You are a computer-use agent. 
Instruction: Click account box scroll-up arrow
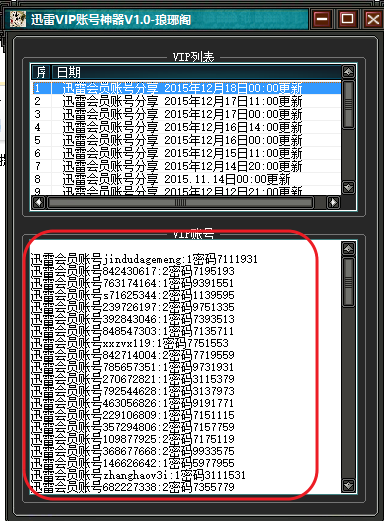[348, 248]
